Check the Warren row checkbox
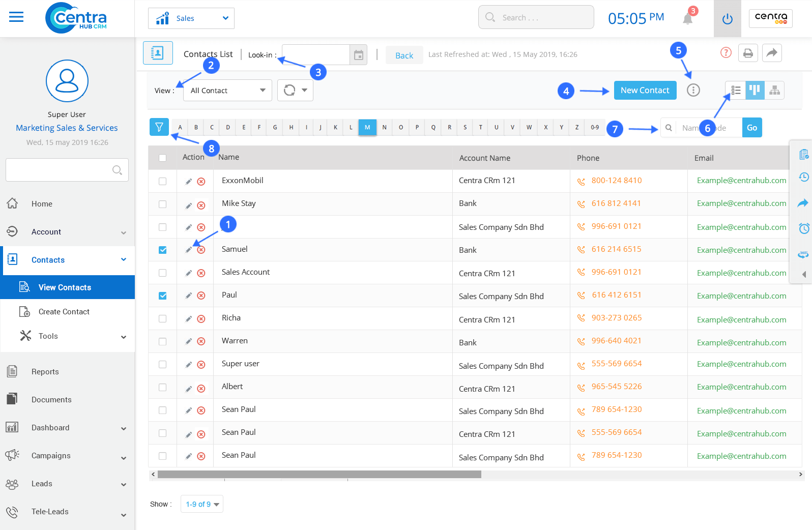 tap(163, 341)
